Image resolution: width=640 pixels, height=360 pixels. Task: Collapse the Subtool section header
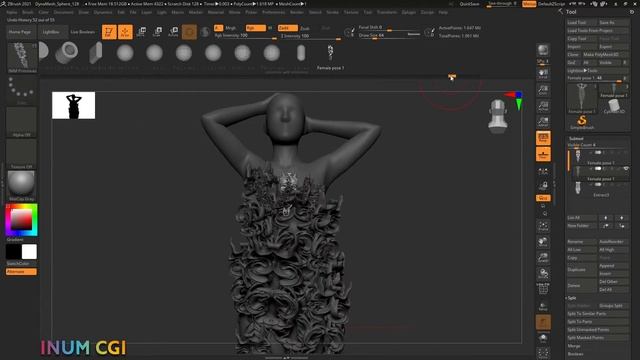(576, 138)
